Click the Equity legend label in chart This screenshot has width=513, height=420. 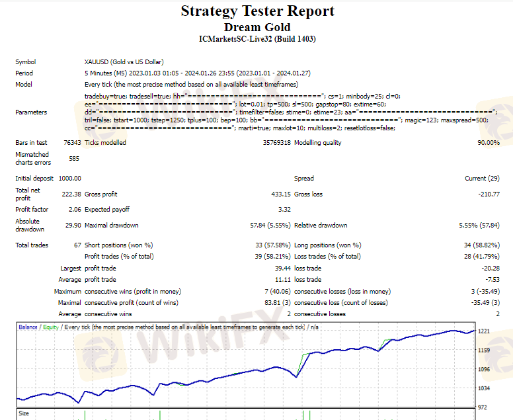tap(51, 327)
